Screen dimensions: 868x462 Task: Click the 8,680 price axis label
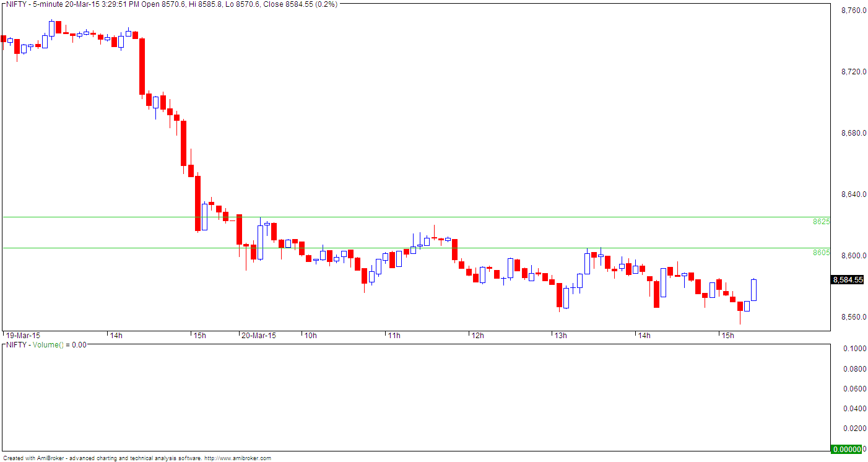[853, 133]
